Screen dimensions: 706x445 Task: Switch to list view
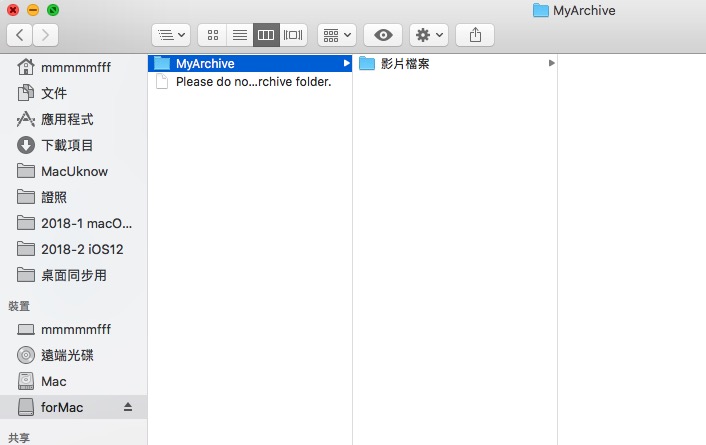point(239,35)
